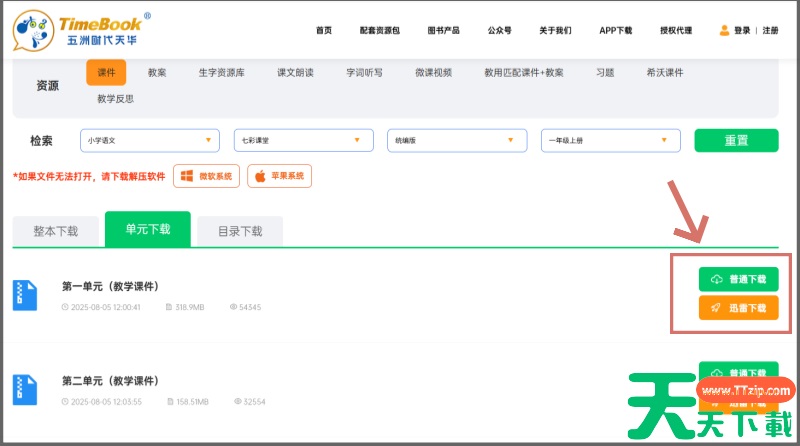Open 关于我们 in the top navigation

pos(555,31)
